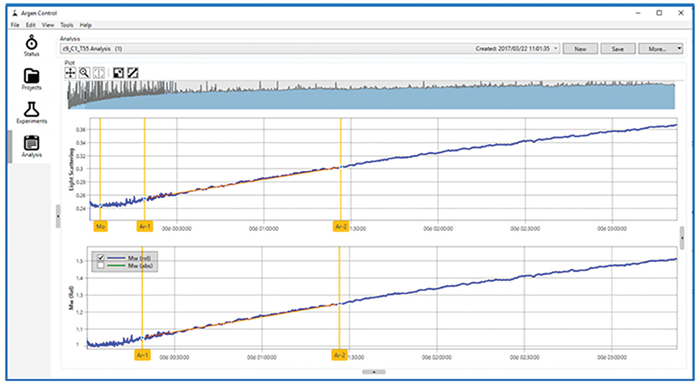Open the View menu
The image size is (700, 385).
[x=48, y=25]
